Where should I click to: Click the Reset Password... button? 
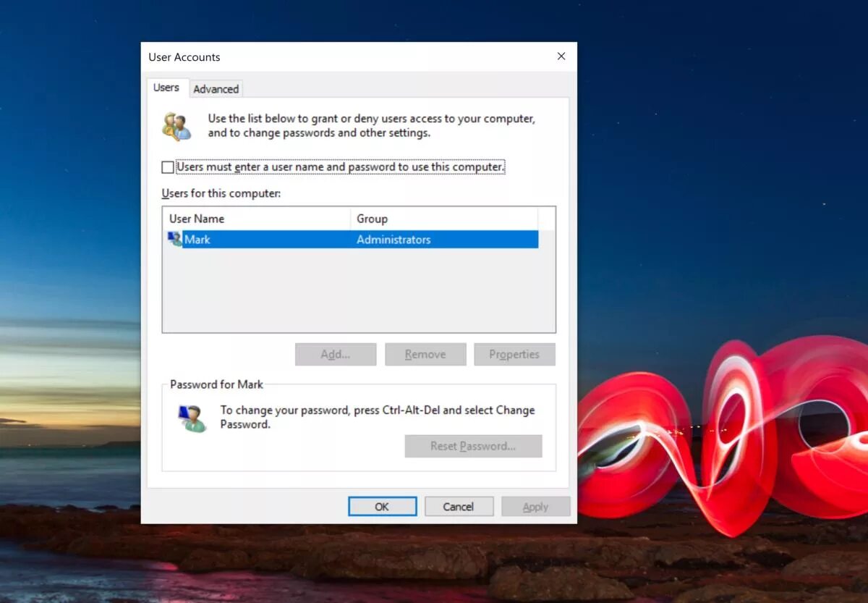click(x=473, y=446)
